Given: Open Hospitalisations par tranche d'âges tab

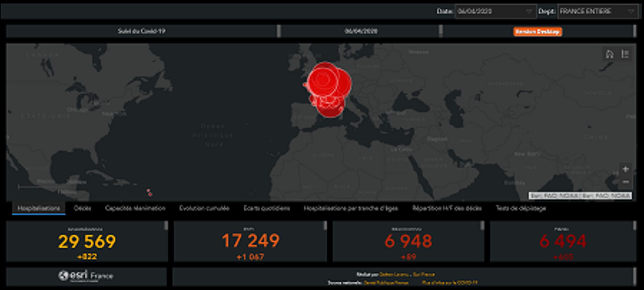Looking at the screenshot, I should coord(351,208).
